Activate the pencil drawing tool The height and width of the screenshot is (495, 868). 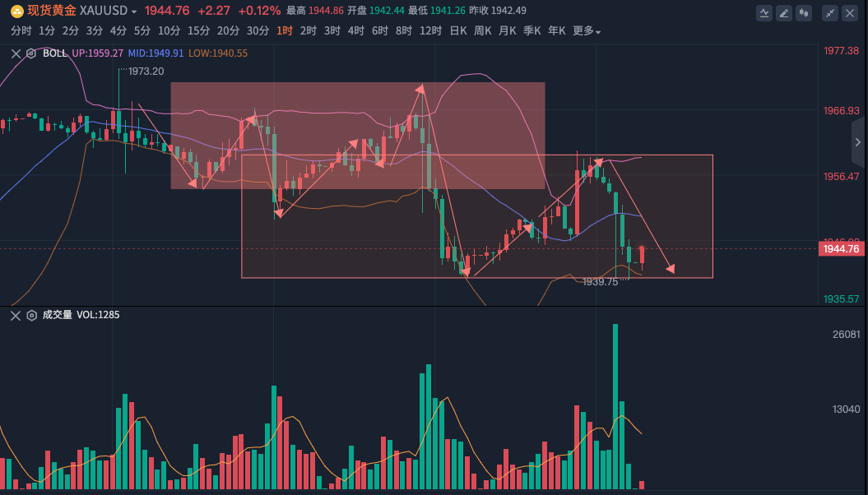(x=784, y=12)
